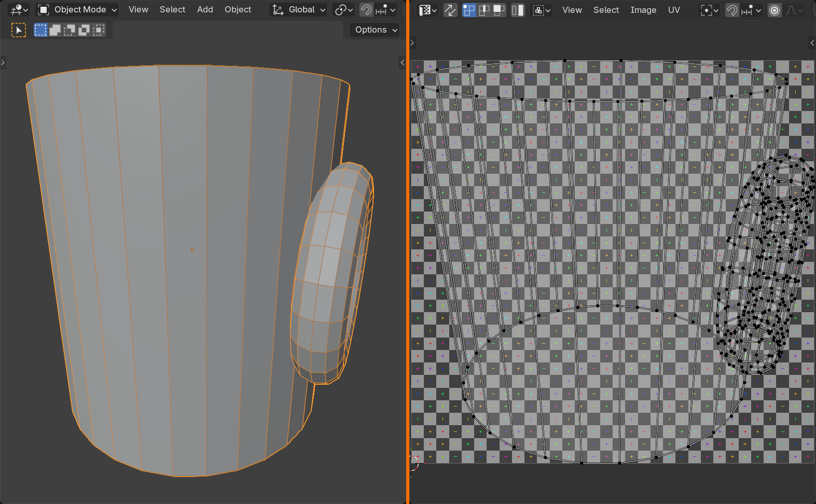Choose Extend existing selection mode
The height and width of the screenshot is (504, 816).
tap(55, 30)
